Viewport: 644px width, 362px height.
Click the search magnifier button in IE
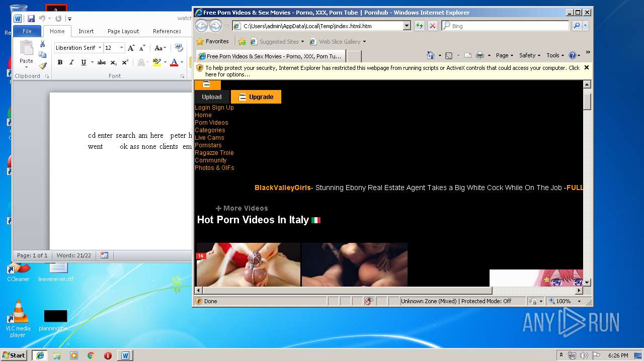[x=577, y=26]
